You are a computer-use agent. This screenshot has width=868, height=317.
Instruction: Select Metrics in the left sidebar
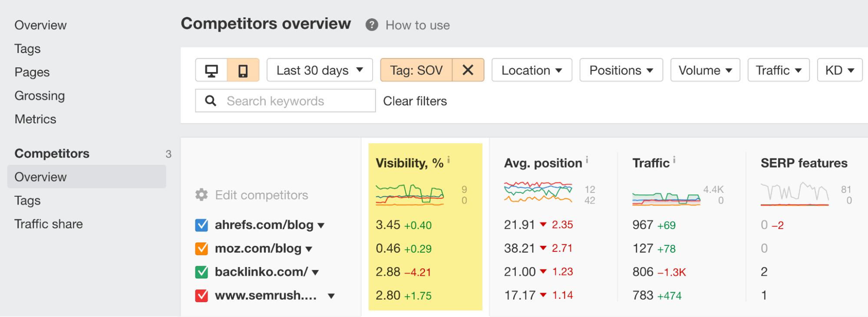(36, 119)
